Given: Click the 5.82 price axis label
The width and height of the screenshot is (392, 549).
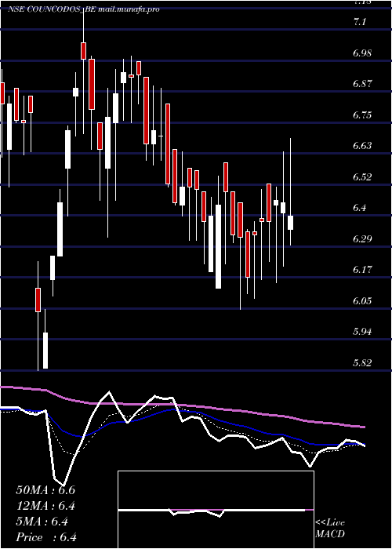Looking at the screenshot, I should click(363, 362).
